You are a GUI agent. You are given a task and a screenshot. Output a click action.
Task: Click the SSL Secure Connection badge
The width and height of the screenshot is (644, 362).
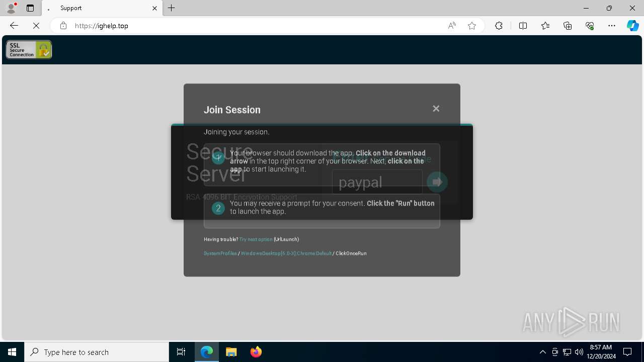tap(29, 50)
